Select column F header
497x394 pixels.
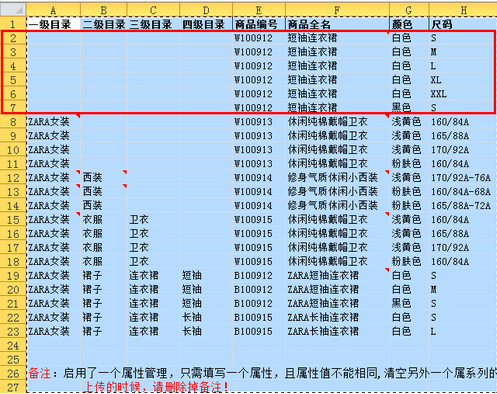[x=337, y=10]
